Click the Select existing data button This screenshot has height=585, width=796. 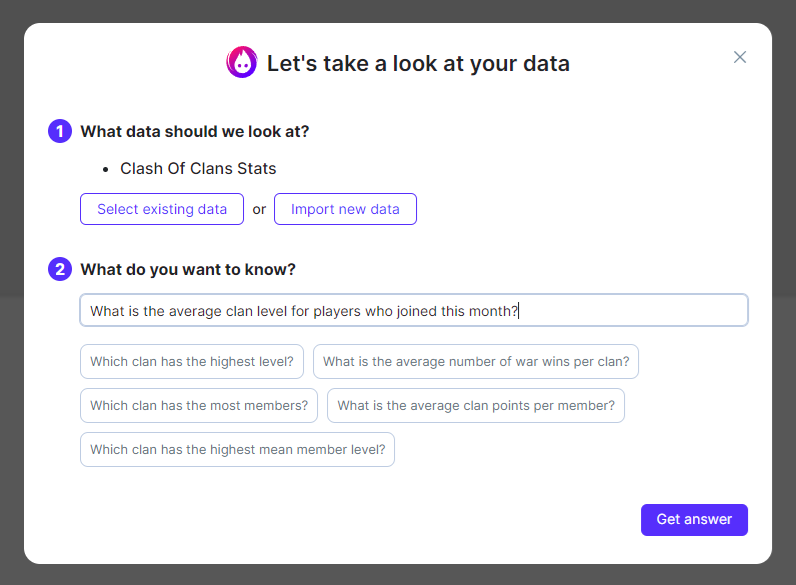click(162, 209)
